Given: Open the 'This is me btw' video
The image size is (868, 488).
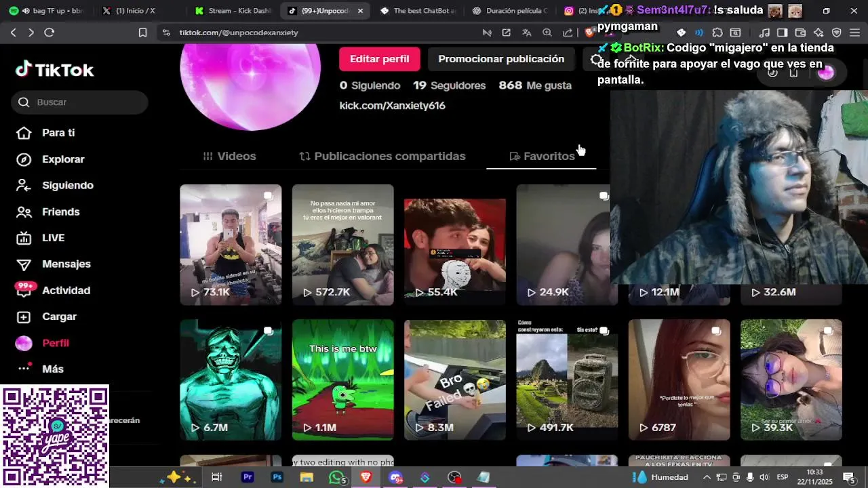Looking at the screenshot, I should coord(342,380).
